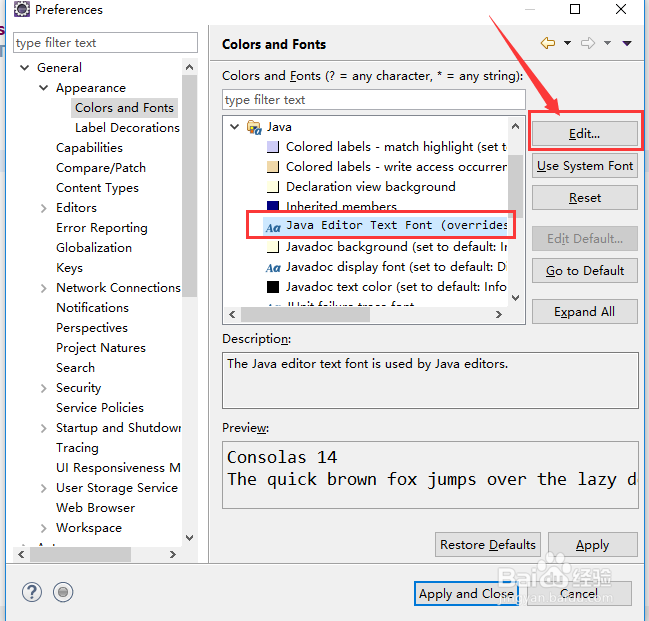This screenshot has width=649, height=621.
Task: Open the Help question mark icon
Action: [x=32, y=592]
